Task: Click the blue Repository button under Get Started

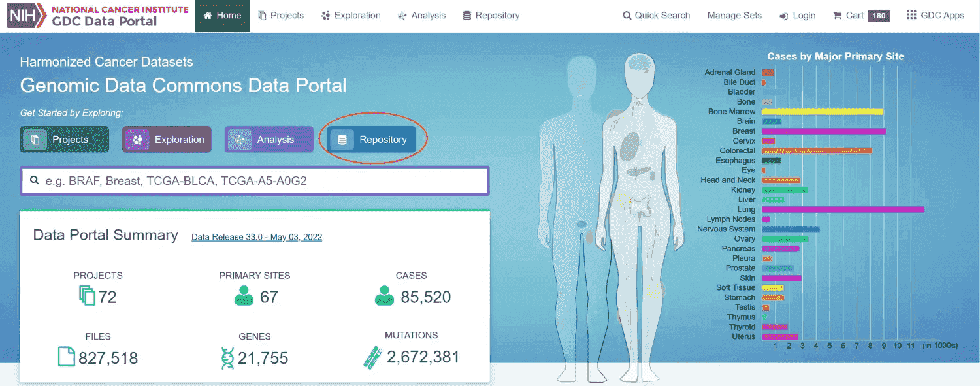Action: tap(372, 139)
